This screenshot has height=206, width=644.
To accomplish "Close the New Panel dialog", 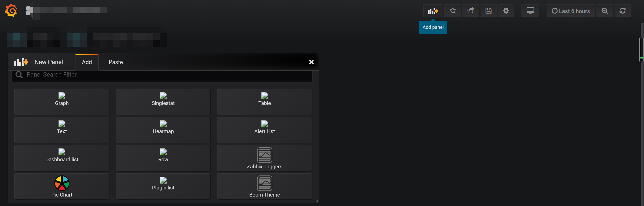I will pyautogui.click(x=311, y=62).
